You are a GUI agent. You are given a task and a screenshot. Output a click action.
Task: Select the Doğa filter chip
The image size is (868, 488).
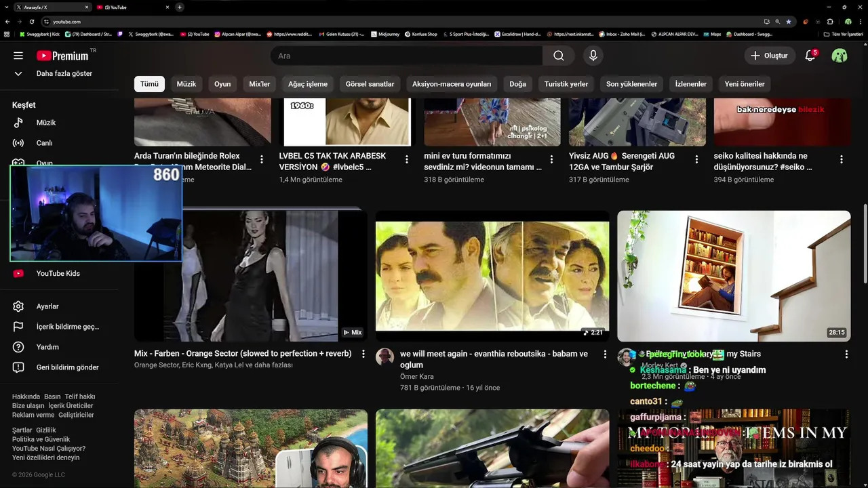[x=517, y=84]
